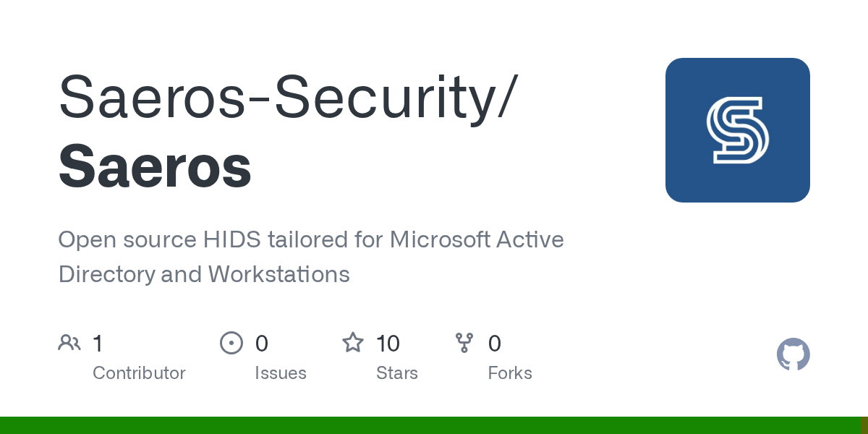Click the issues count zero

262,343
